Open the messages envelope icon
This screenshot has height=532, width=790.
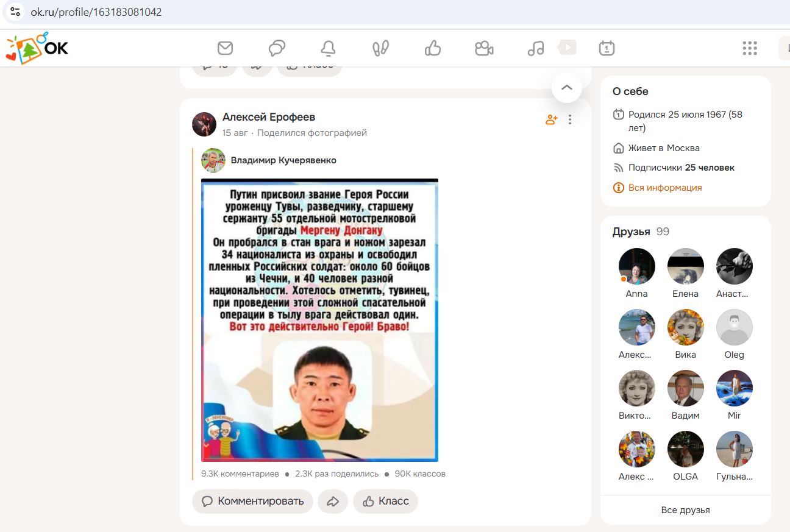(225, 48)
